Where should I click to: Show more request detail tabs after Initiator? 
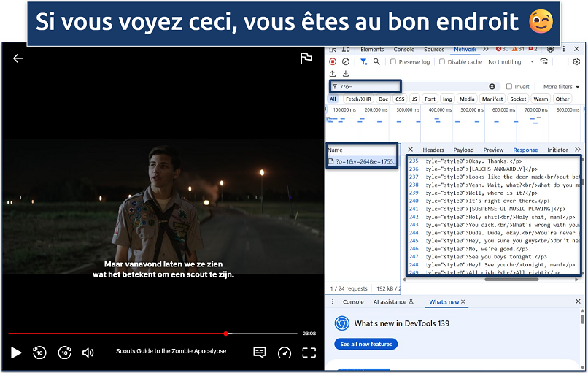(x=578, y=150)
